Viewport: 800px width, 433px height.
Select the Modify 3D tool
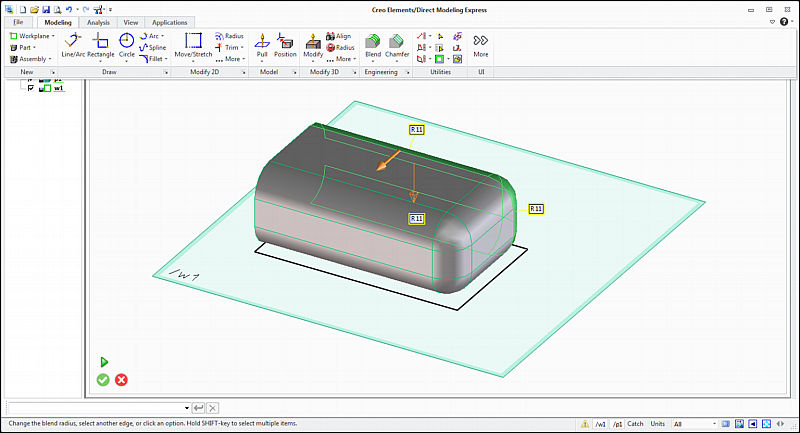(313, 45)
